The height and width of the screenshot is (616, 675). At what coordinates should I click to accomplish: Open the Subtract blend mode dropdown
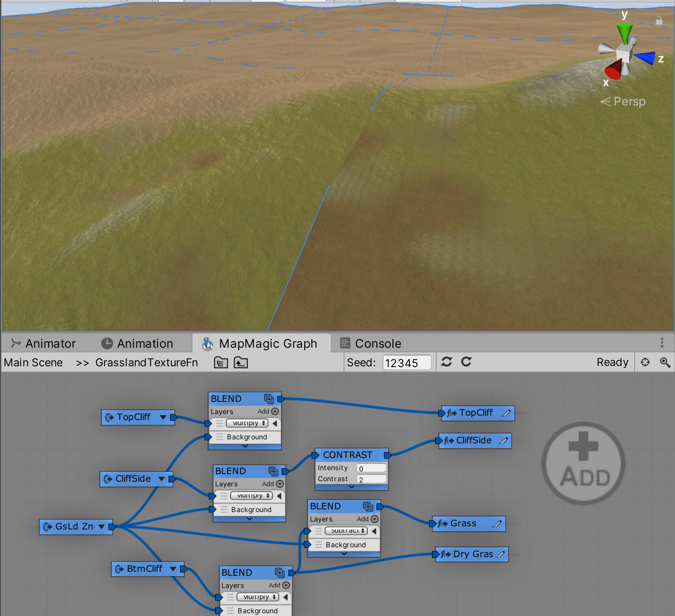pos(345,531)
